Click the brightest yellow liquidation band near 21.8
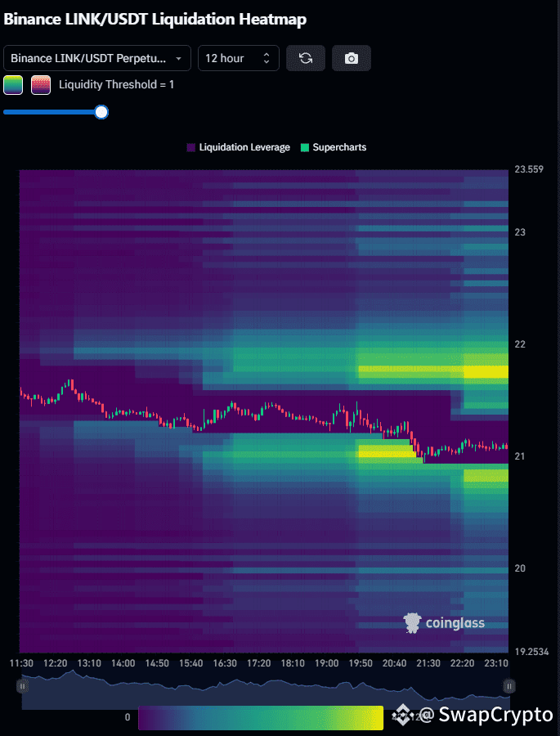 coord(486,372)
